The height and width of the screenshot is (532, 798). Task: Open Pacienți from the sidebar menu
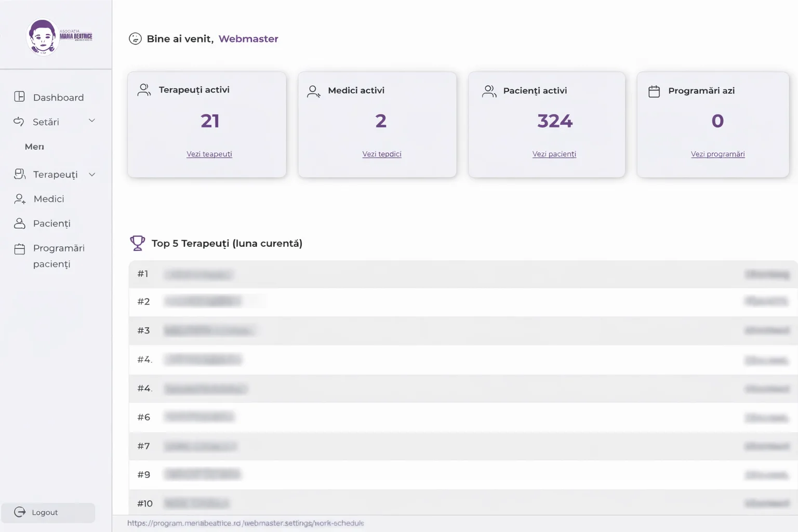point(51,223)
